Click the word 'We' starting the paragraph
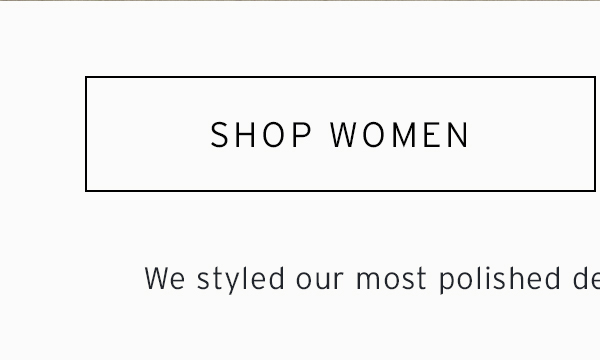Viewport: 600px width, 360px height. click(165, 279)
